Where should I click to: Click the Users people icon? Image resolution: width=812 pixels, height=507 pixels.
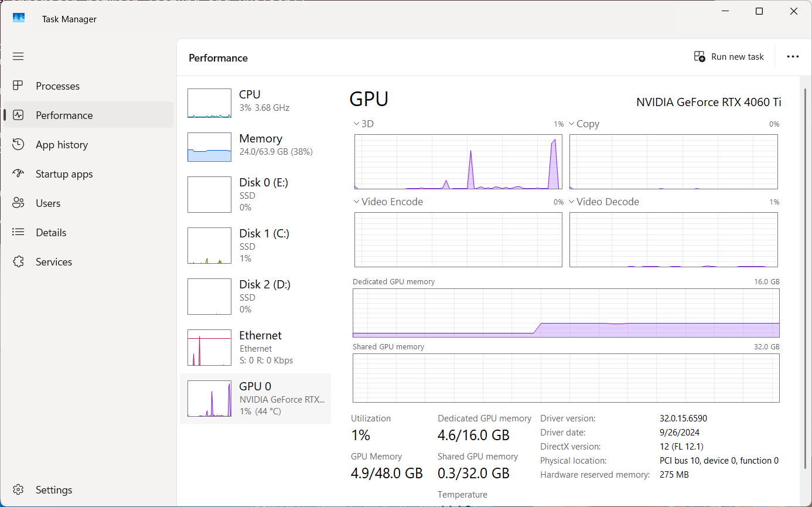(x=18, y=203)
